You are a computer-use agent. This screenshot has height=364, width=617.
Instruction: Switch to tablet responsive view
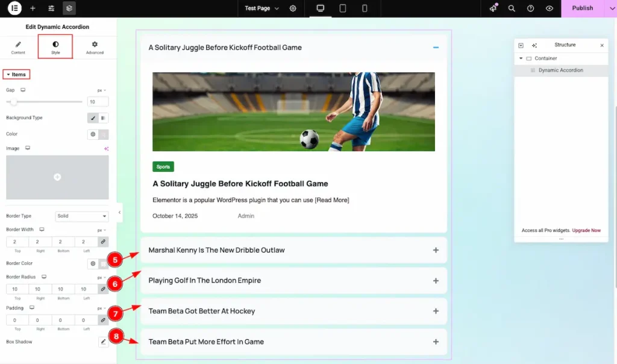tap(343, 8)
